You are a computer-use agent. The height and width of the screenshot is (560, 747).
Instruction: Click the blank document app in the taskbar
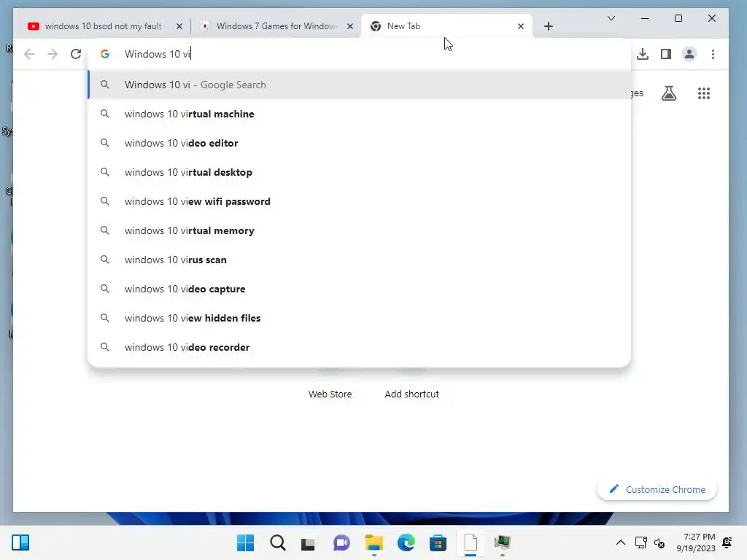(471, 542)
